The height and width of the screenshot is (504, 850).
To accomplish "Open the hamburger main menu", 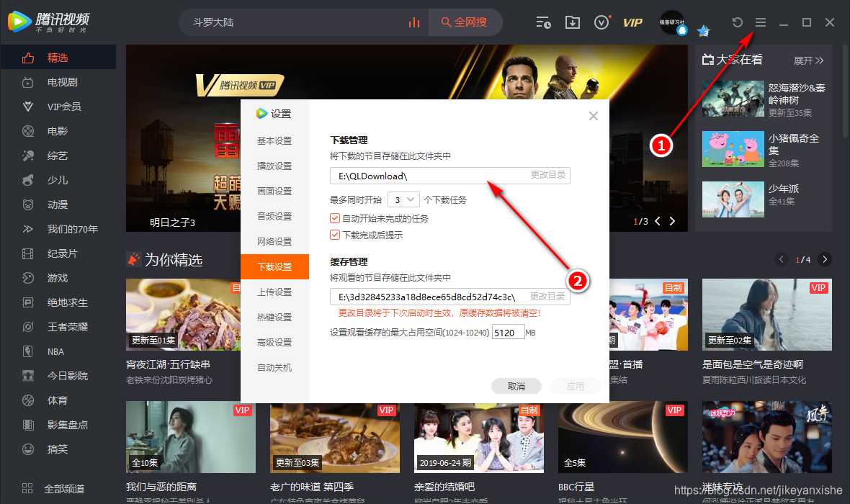I will [x=761, y=22].
